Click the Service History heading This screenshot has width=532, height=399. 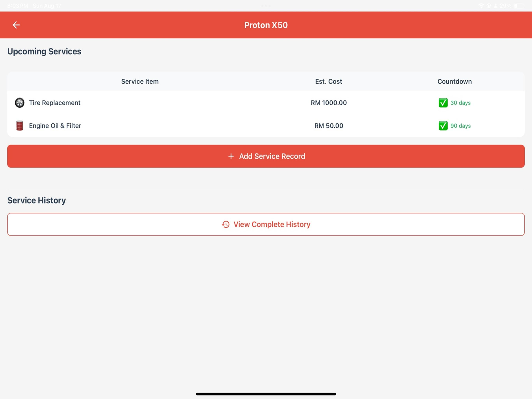[x=37, y=200]
